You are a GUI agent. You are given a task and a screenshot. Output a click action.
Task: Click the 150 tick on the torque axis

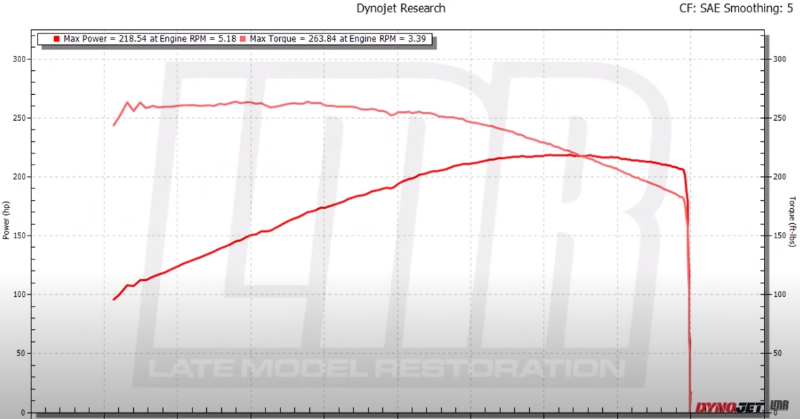pos(779,236)
